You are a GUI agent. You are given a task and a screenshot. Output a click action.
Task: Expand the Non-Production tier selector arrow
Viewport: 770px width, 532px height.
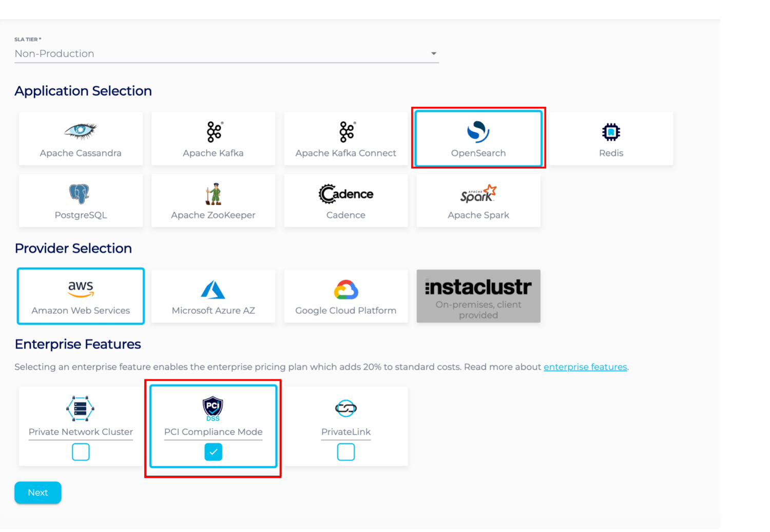[x=434, y=53]
